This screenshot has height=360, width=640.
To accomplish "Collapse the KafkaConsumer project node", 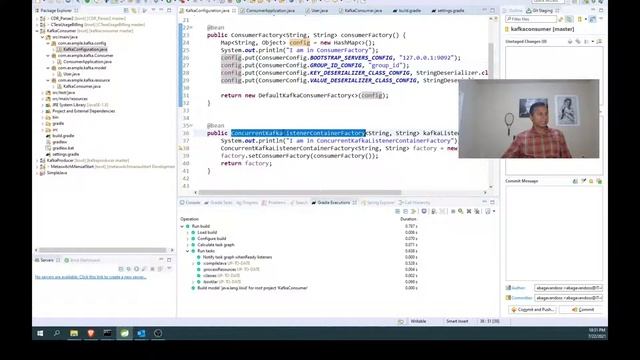I will pyautogui.click(x=37, y=31).
